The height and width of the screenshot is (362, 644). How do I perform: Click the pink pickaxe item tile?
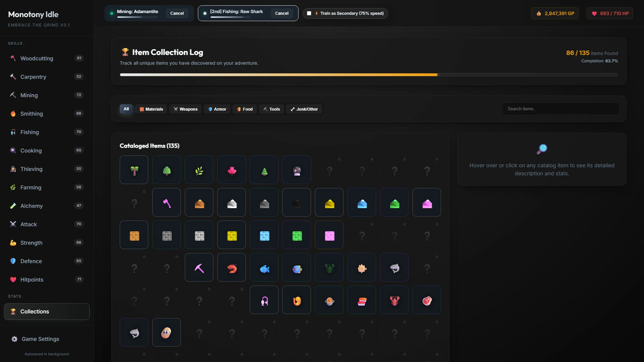(199, 267)
